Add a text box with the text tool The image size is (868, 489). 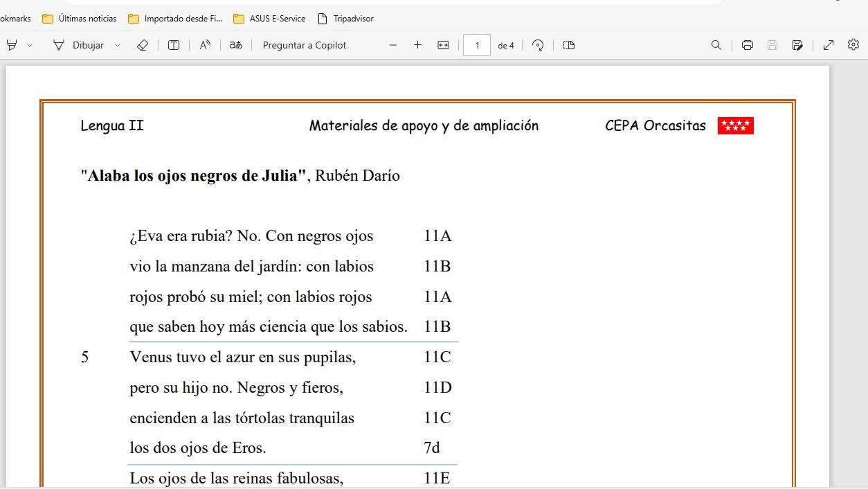(x=174, y=45)
